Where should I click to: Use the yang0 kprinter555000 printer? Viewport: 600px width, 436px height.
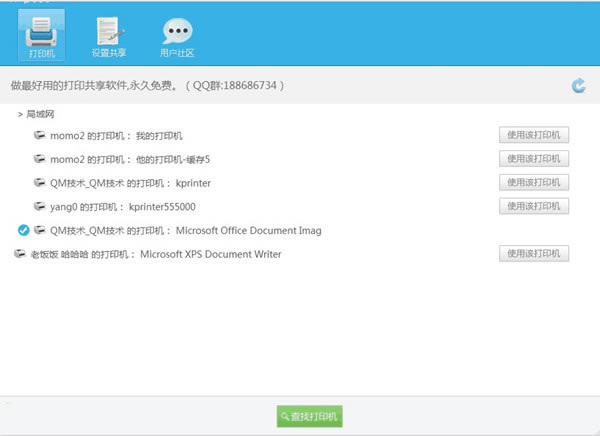point(534,206)
